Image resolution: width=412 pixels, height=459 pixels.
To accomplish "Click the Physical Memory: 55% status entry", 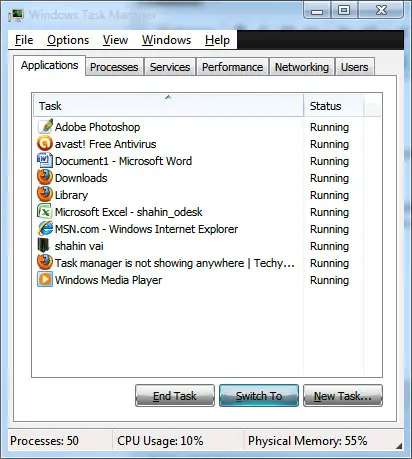I will click(307, 441).
